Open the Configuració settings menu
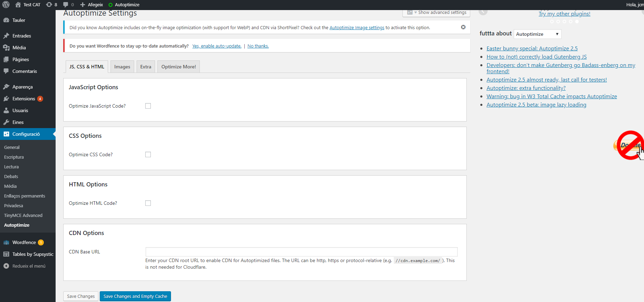The image size is (644, 302). (28, 134)
